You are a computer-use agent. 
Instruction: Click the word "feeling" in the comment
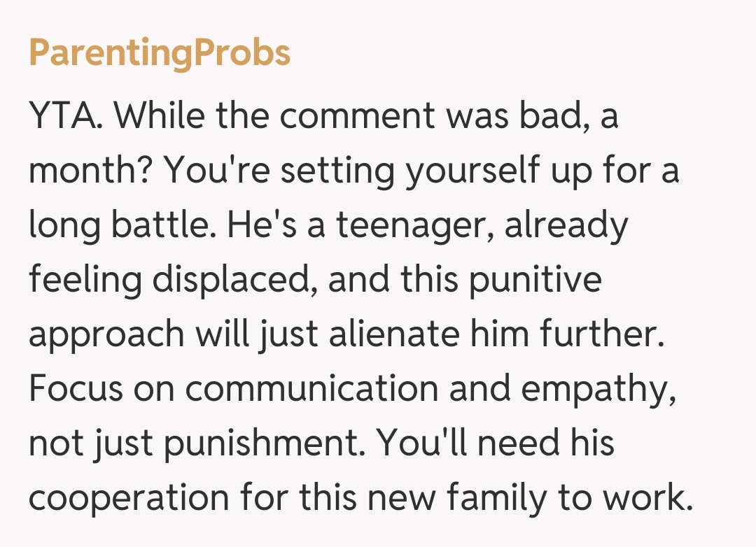pyautogui.click(x=84, y=280)
